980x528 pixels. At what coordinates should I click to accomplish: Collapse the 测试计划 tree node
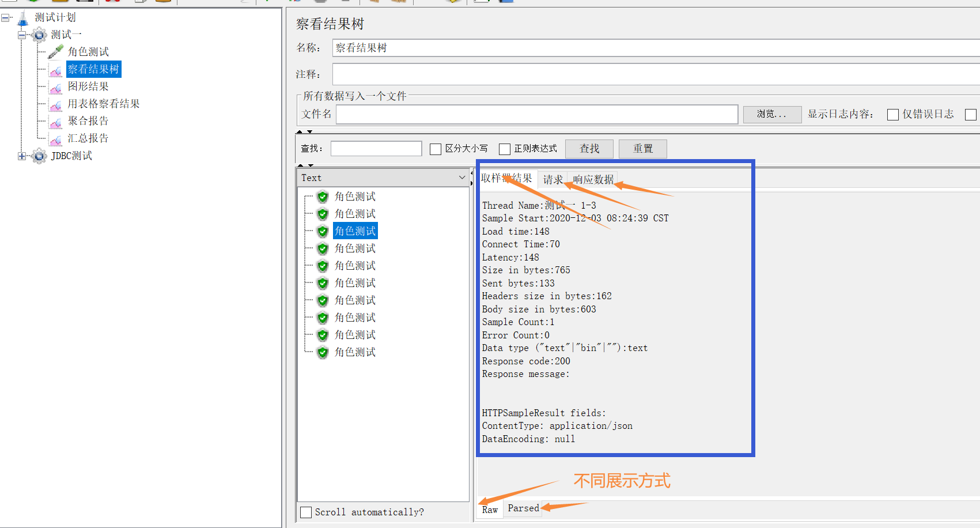[6, 17]
